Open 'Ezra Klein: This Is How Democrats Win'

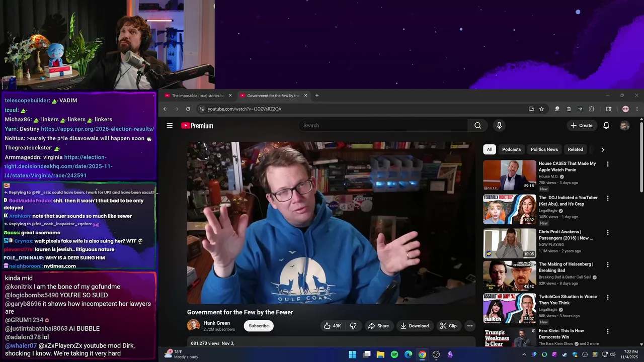pos(561,334)
